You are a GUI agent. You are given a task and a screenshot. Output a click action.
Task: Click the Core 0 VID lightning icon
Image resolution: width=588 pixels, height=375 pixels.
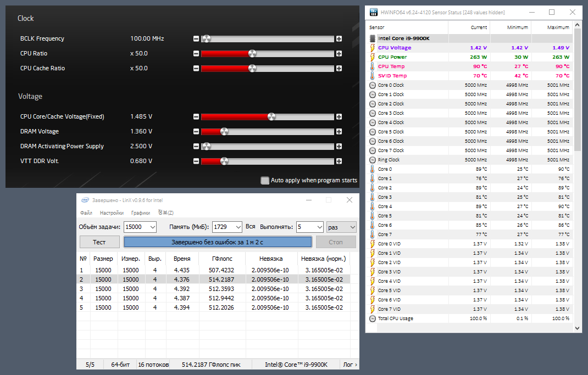coord(373,244)
